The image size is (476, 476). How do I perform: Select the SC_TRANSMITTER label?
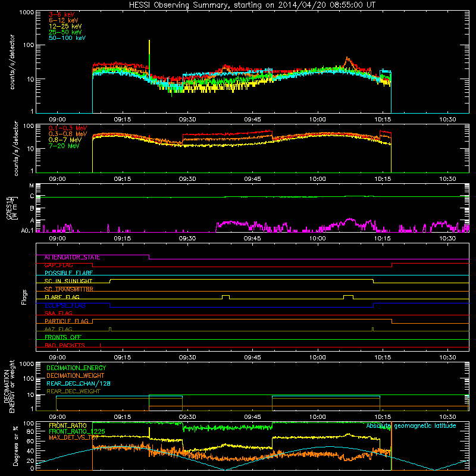point(68,289)
